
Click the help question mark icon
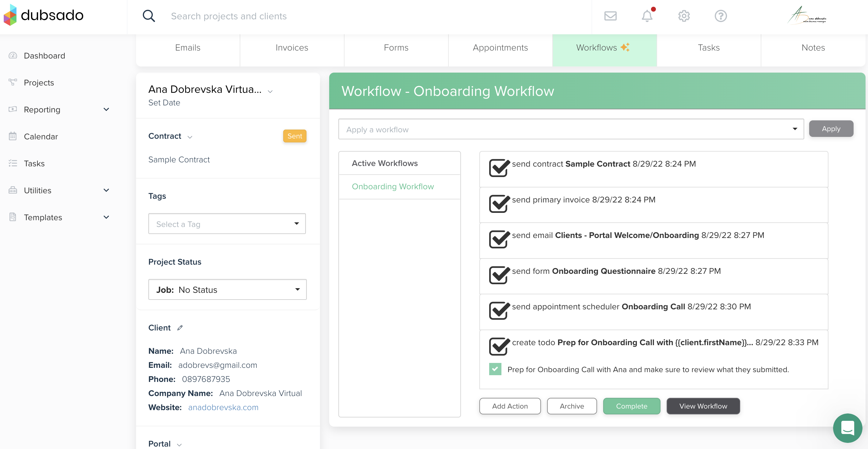(721, 15)
